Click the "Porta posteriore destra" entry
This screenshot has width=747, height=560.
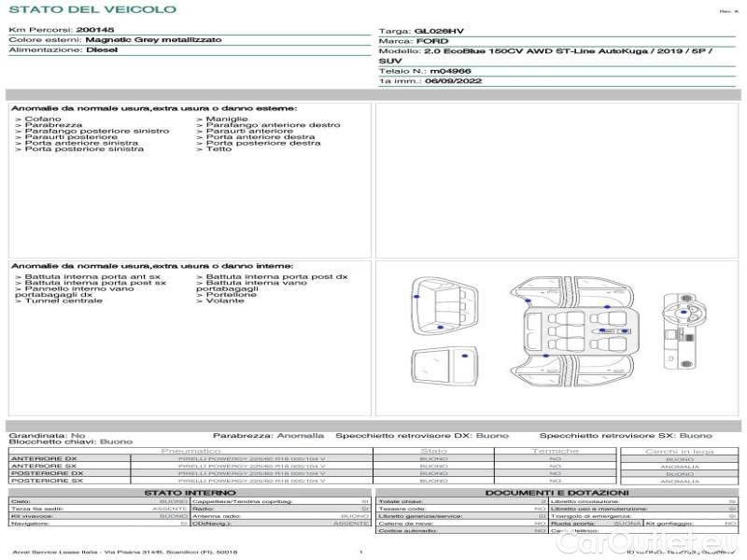[x=263, y=143]
